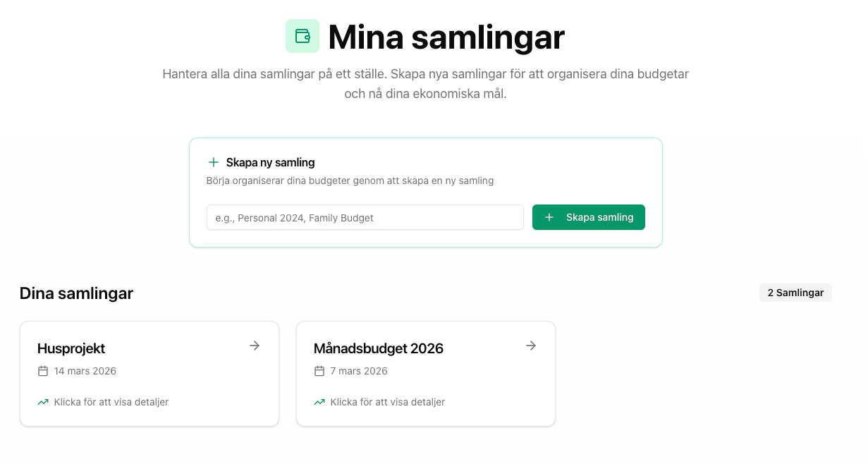Click the green plus icon next to "Skapa ny samling"

pos(212,161)
